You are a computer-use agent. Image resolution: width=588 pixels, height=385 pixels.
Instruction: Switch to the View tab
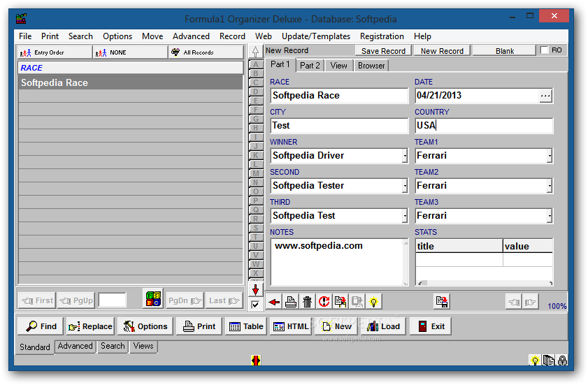(338, 66)
